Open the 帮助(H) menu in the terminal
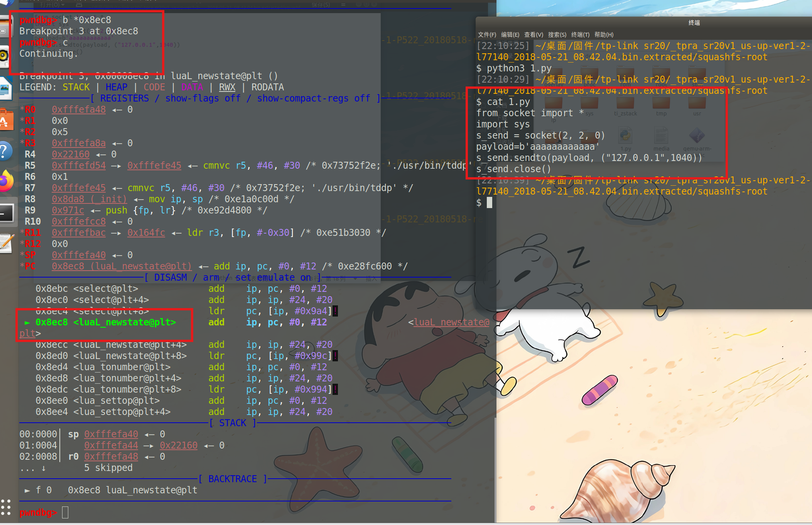This screenshot has width=812, height=525. 604,35
